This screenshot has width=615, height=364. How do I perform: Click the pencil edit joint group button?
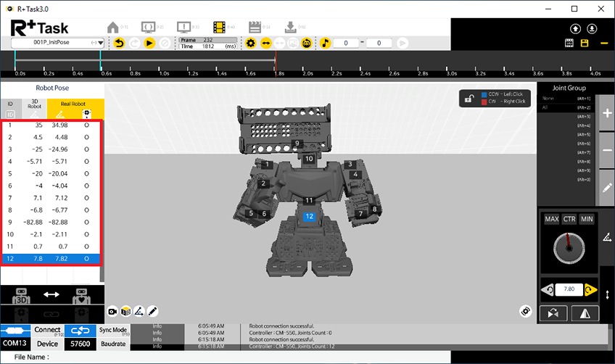[606, 188]
